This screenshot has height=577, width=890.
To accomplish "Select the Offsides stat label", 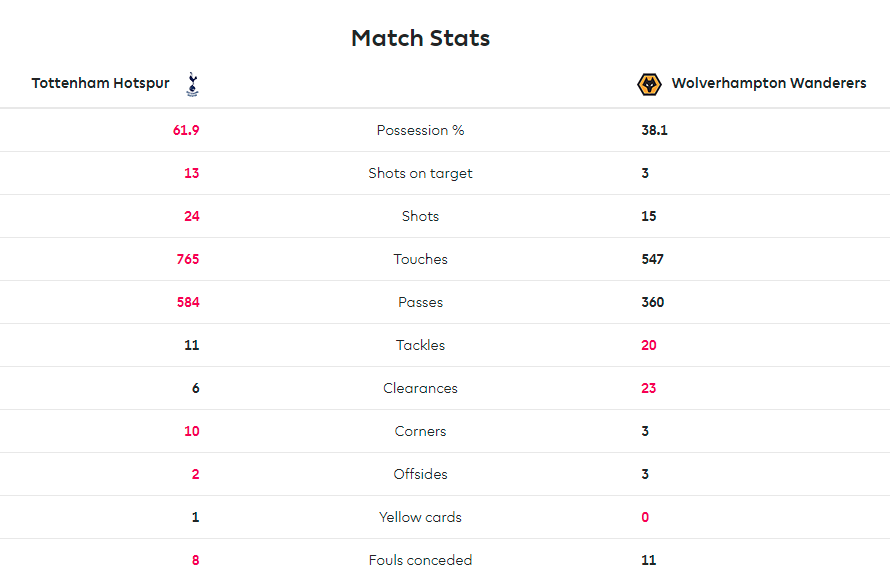I will click(x=420, y=474).
